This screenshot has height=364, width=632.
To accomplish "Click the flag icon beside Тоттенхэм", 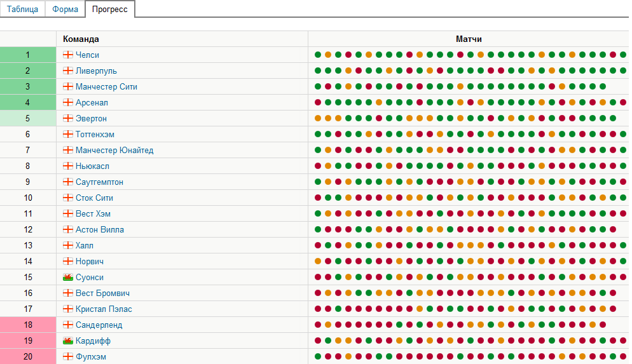I will tap(68, 134).
